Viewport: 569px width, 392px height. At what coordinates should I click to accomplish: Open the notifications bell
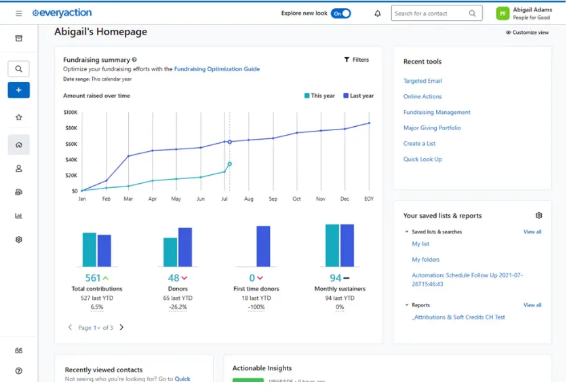coord(377,14)
